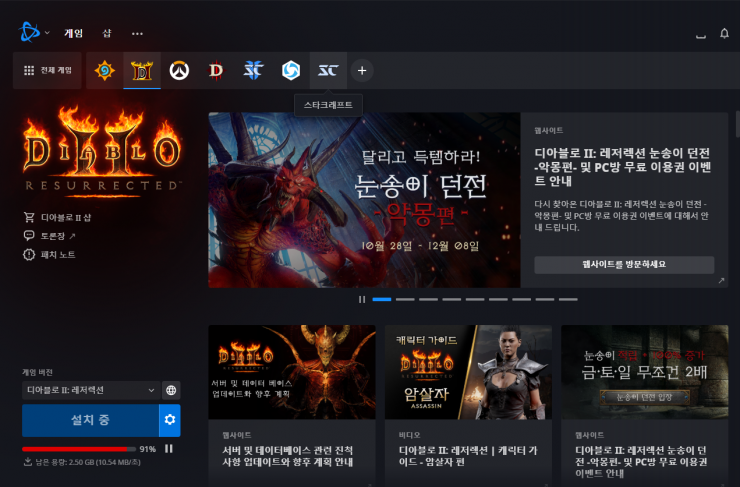Open install settings gear icon
740x487 pixels.
(x=170, y=420)
